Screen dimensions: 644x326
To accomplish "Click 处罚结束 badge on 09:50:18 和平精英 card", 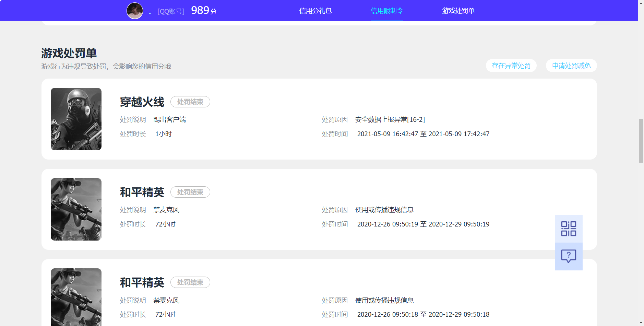I will (x=190, y=282).
